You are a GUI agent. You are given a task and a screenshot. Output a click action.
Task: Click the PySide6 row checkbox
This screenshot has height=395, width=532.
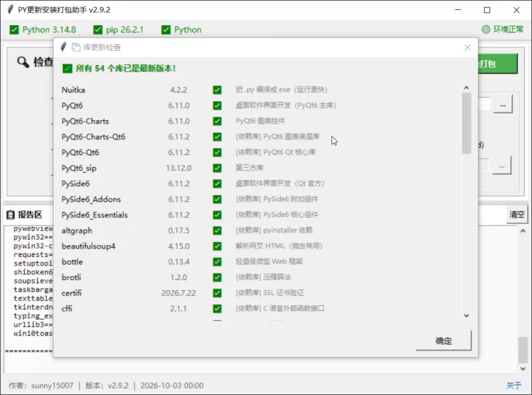[x=217, y=184]
